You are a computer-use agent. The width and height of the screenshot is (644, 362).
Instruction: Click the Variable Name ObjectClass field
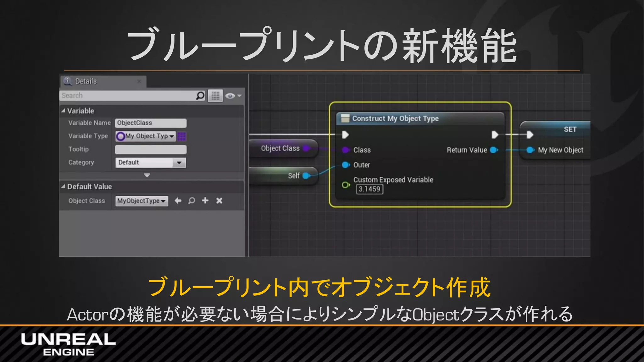click(151, 123)
